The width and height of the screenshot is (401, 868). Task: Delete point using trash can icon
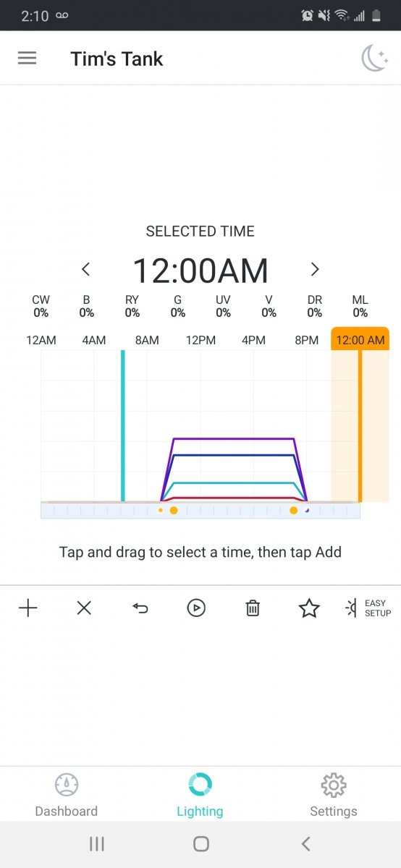point(253,608)
